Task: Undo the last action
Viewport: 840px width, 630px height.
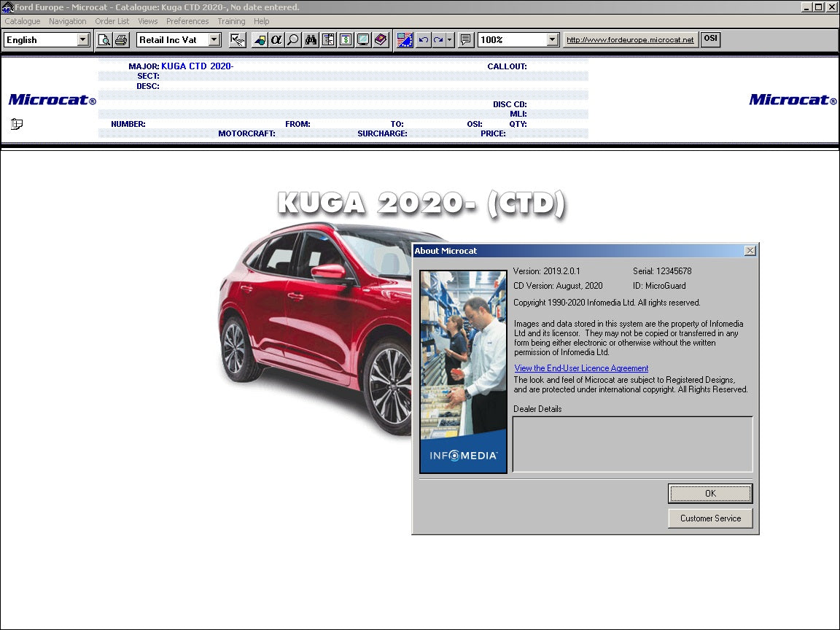Action: (424, 39)
